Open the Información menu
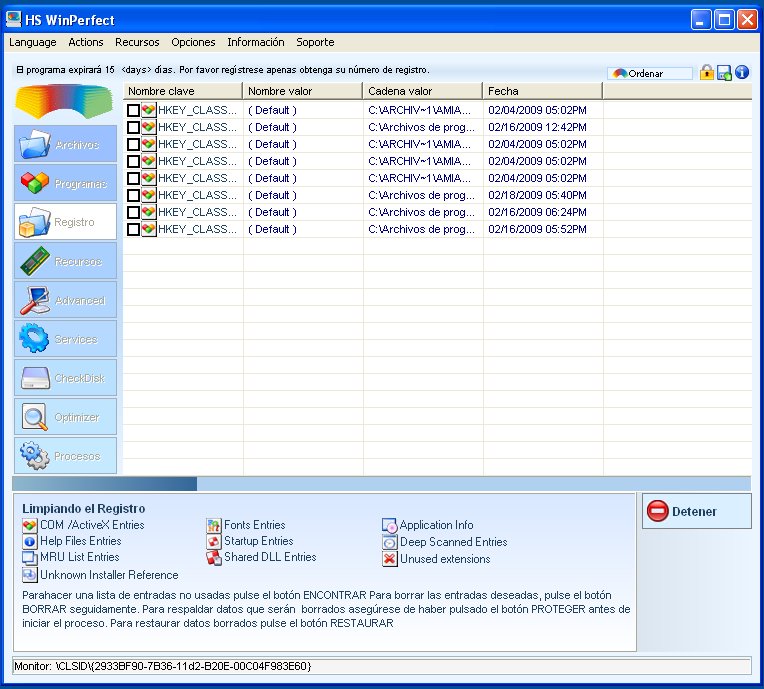The width and height of the screenshot is (764, 689). tap(256, 42)
